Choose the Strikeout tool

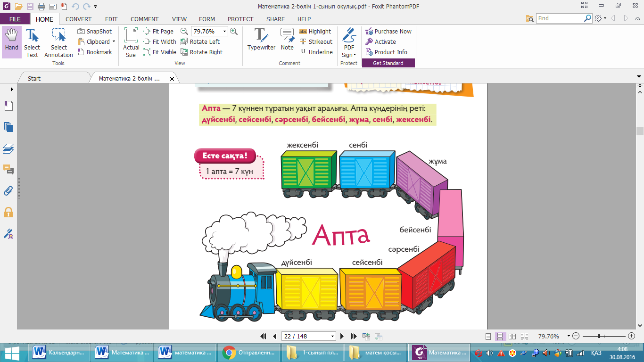click(x=316, y=42)
